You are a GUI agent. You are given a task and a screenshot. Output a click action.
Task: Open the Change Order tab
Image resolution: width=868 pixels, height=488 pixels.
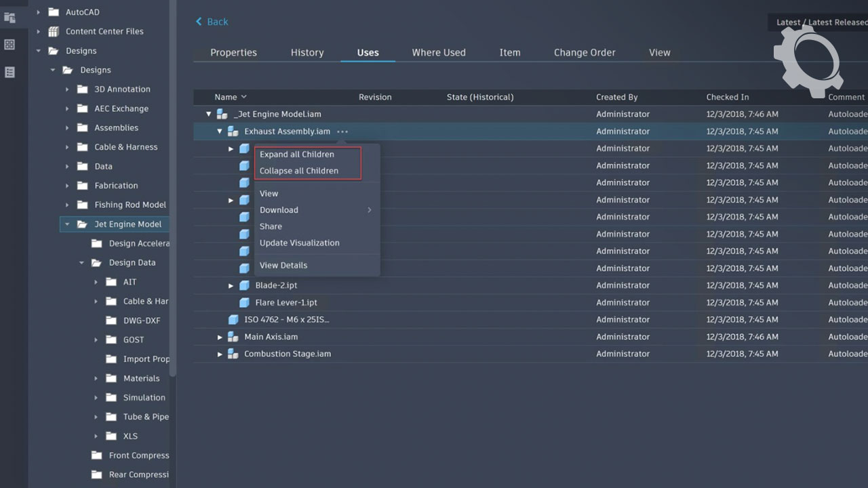tap(584, 52)
